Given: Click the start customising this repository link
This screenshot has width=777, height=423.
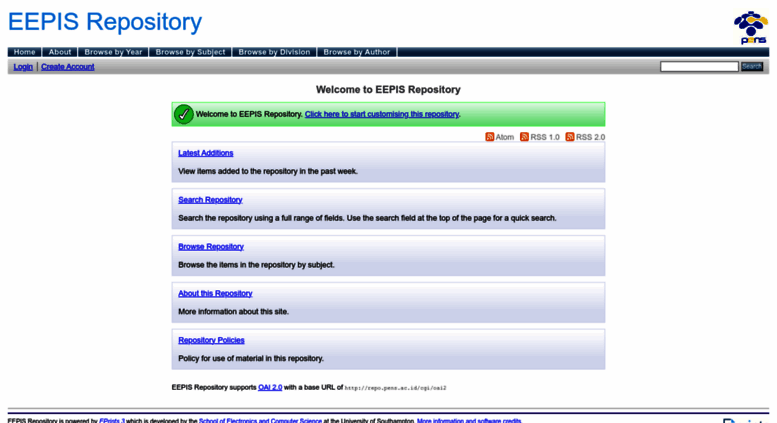Looking at the screenshot, I should pos(382,114).
